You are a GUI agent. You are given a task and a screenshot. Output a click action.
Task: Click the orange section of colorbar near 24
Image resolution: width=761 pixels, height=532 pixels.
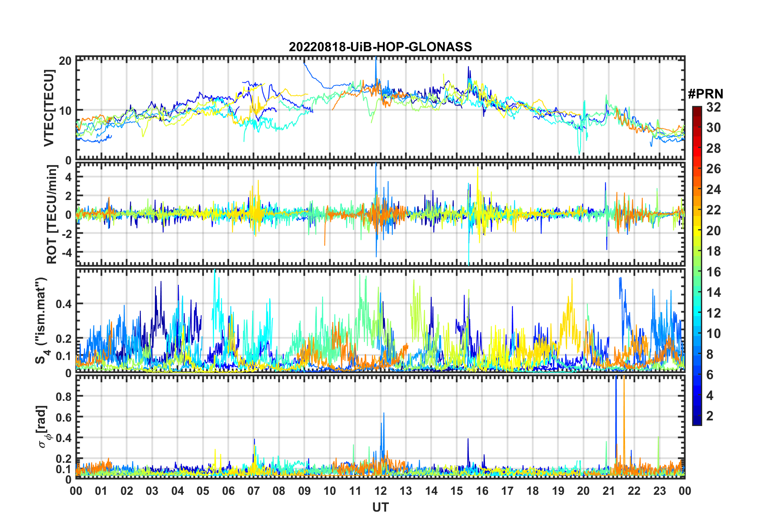coord(697,189)
